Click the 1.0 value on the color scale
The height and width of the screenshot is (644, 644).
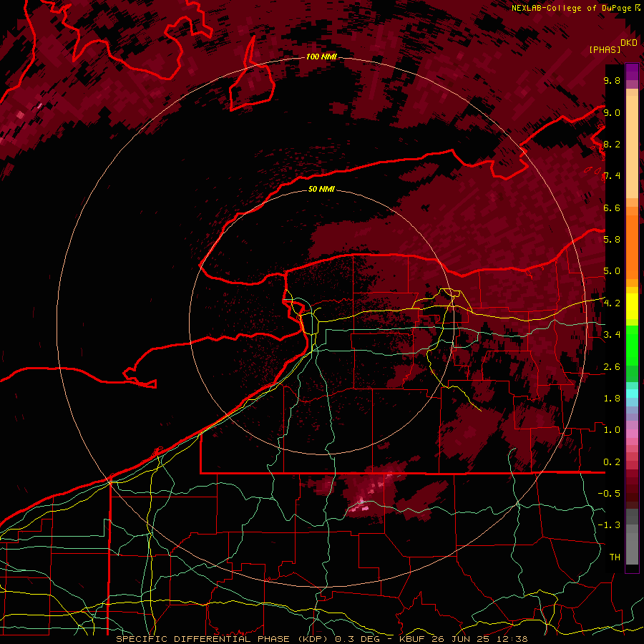click(x=612, y=430)
